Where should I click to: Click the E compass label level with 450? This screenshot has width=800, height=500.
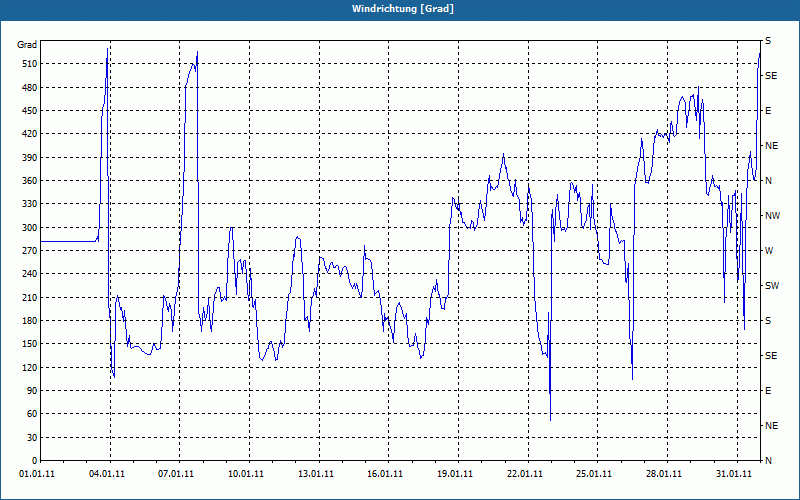tap(768, 111)
